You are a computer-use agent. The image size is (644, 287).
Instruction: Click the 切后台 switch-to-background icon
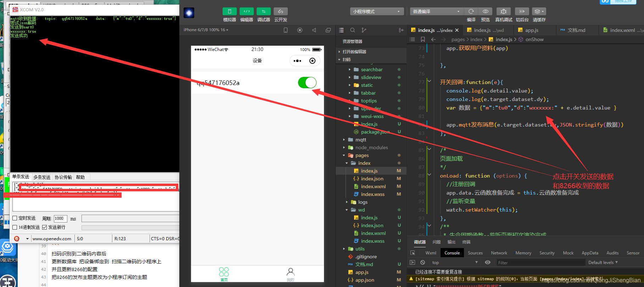point(522,11)
